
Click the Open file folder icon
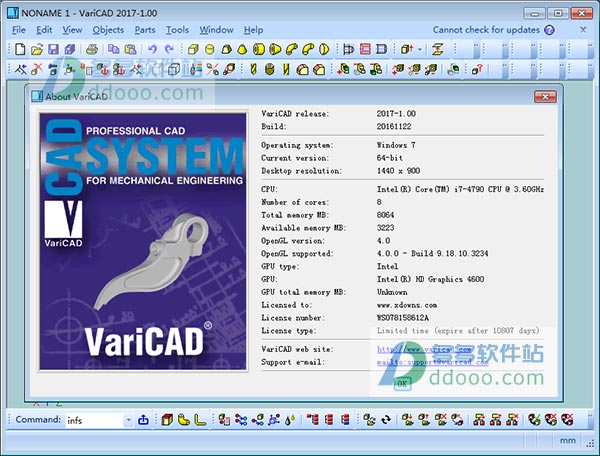pyautogui.click(x=37, y=49)
